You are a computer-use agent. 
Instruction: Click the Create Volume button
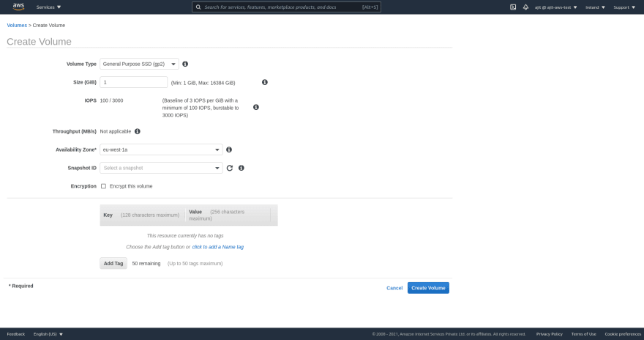click(428, 288)
